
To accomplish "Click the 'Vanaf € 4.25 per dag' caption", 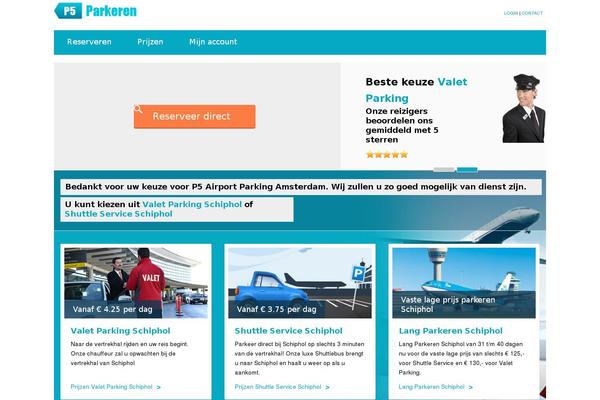I will pos(112,309).
